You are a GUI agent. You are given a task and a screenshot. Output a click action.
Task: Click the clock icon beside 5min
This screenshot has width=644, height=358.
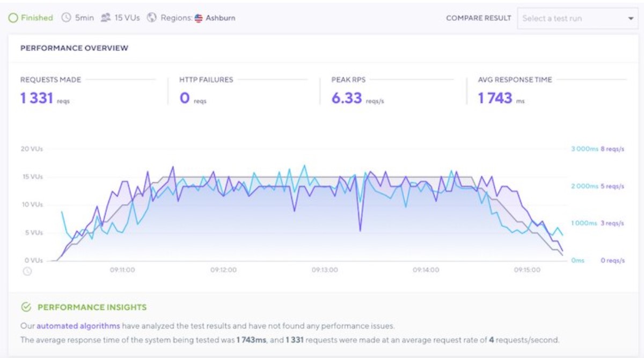[66, 18]
